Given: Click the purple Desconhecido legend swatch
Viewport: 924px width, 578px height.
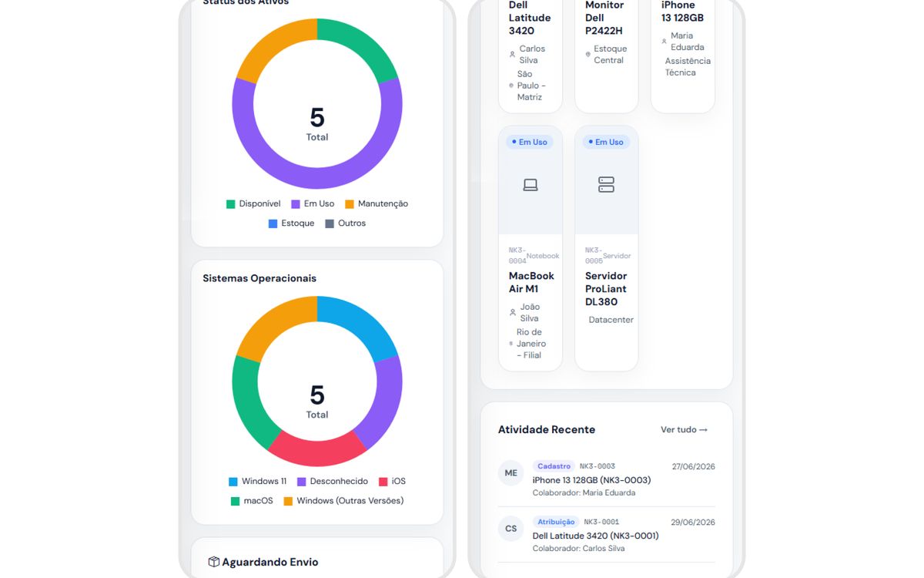Looking at the screenshot, I should pyautogui.click(x=302, y=482).
